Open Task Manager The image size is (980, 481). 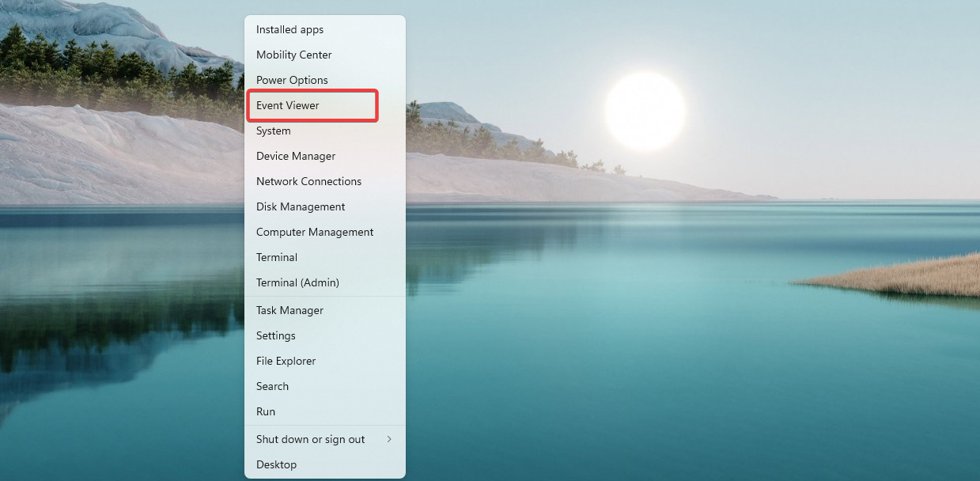tap(289, 310)
